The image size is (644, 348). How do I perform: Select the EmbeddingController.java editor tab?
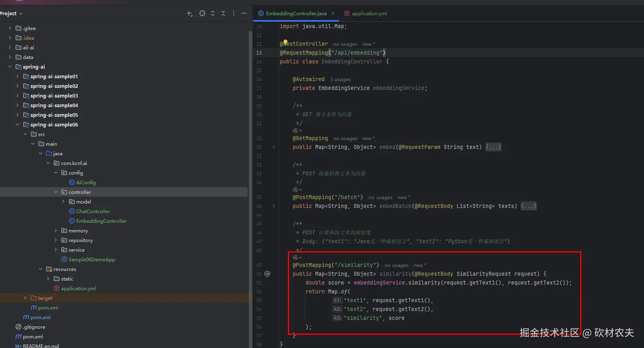[x=296, y=14]
